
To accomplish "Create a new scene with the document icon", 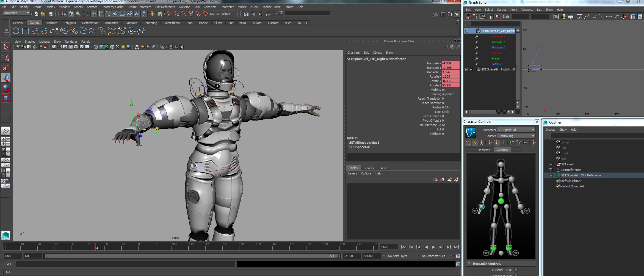I will point(36,14).
